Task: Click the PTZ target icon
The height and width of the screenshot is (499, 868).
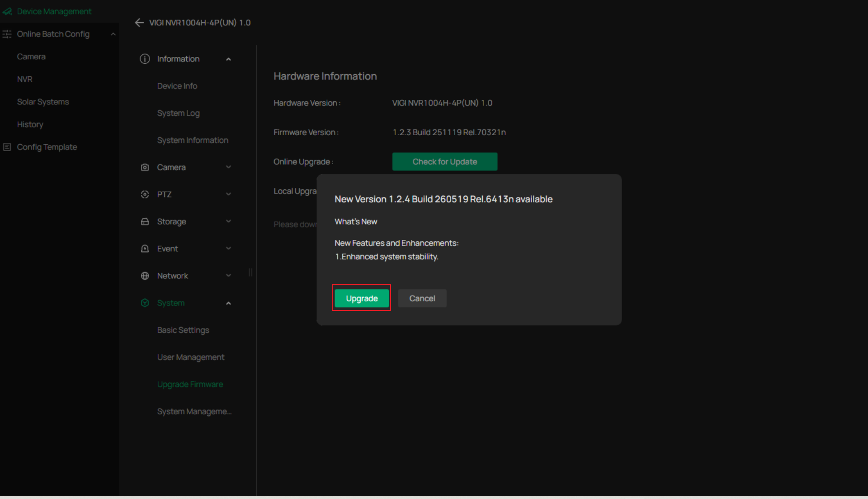Action: [x=145, y=194]
